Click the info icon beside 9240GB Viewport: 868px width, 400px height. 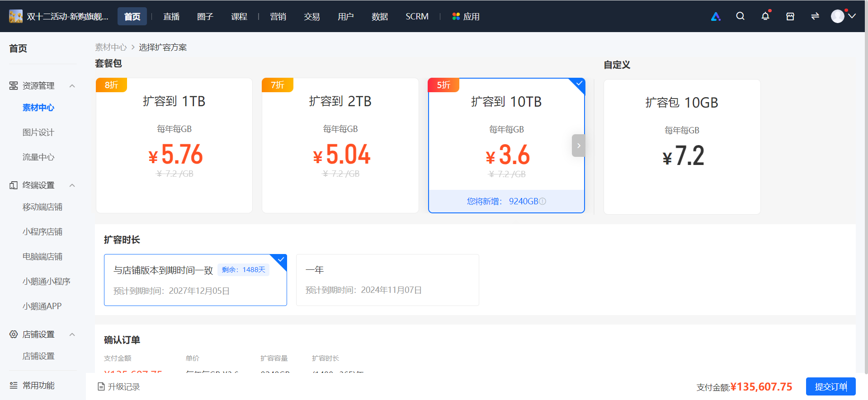tap(542, 201)
